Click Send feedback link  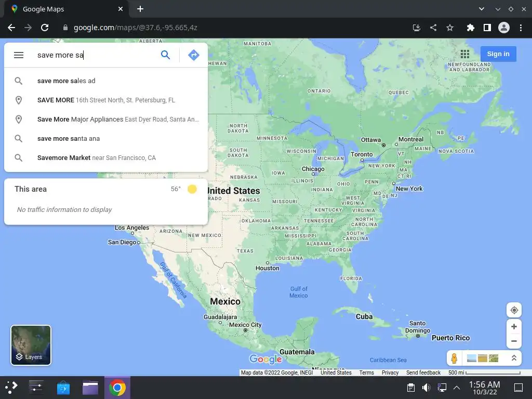pos(423,373)
